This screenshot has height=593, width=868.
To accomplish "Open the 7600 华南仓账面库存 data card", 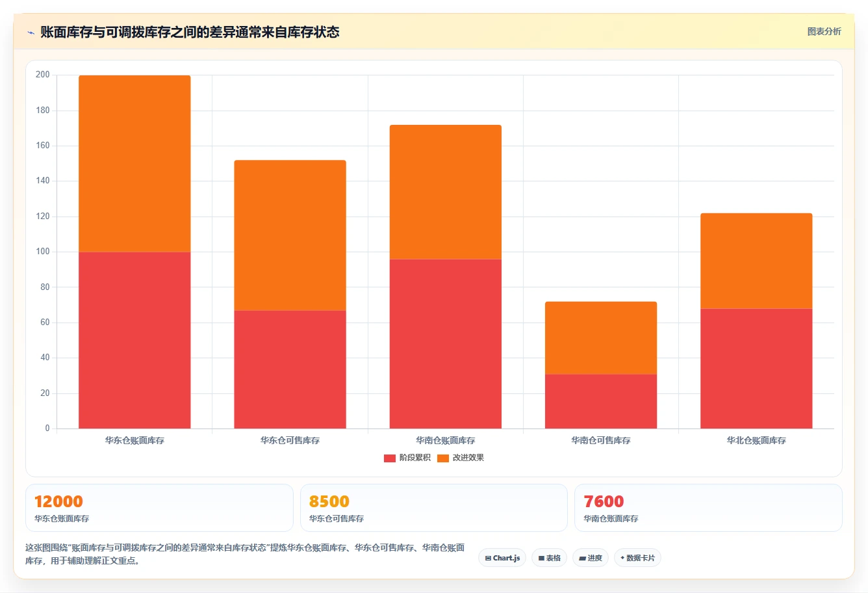I will pyautogui.click(x=708, y=508).
